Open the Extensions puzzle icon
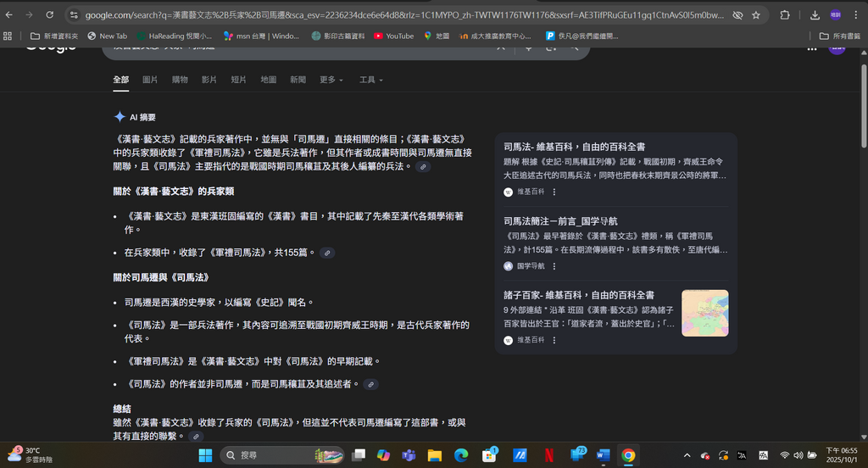868x468 pixels. (x=785, y=14)
